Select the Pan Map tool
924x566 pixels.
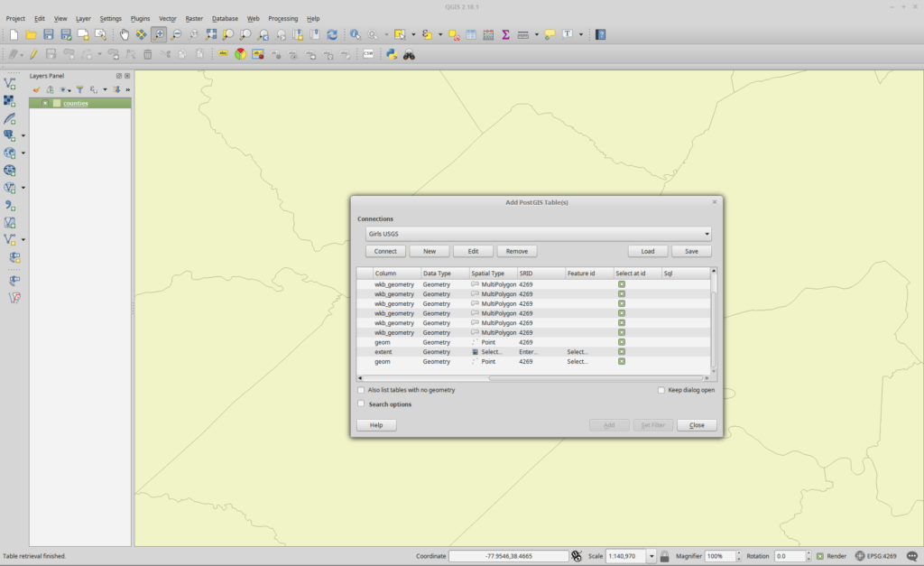124,34
